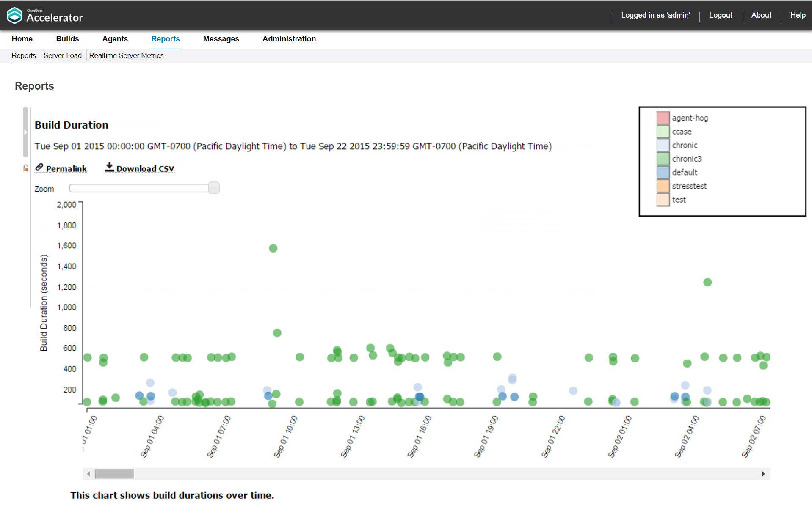
Task: Click the stresstest legend color swatch
Action: tap(663, 186)
